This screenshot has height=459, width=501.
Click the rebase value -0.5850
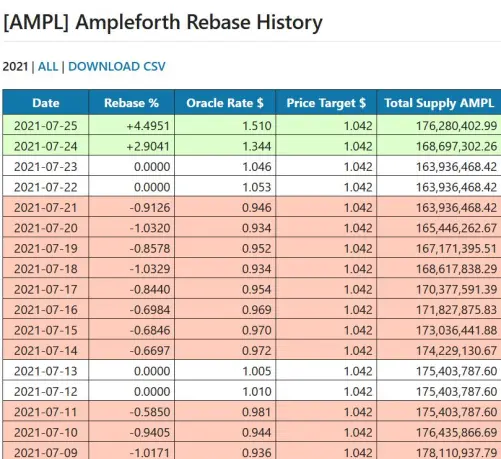150,412
